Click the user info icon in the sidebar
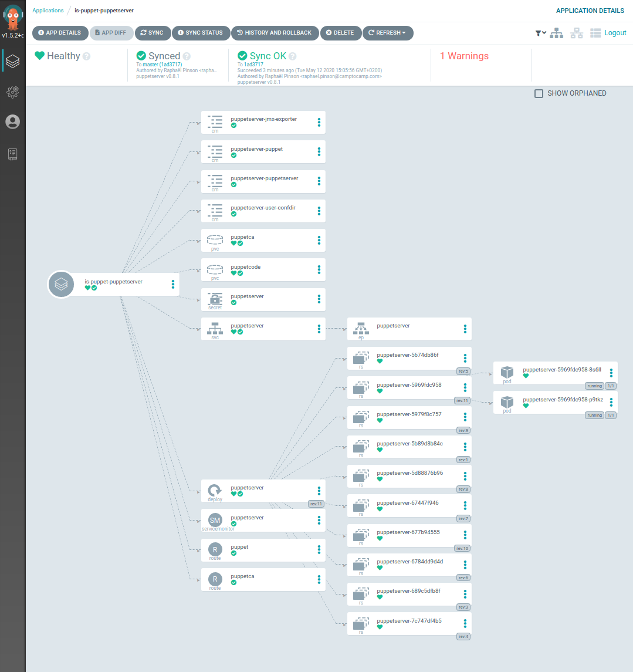Image resolution: width=633 pixels, height=672 pixels. pyautogui.click(x=12, y=122)
